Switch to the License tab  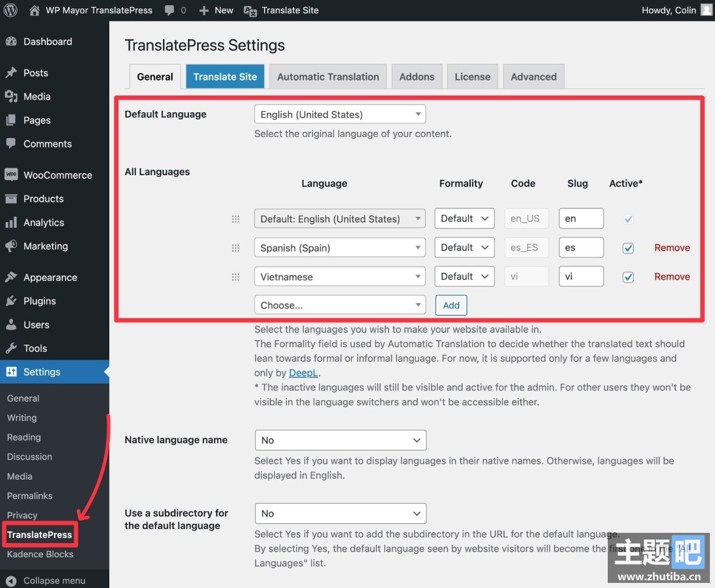(472, 77)
